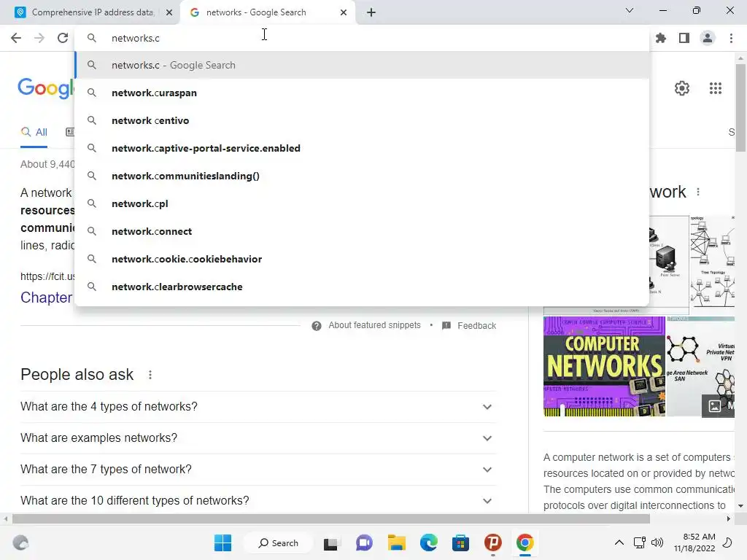
Task: Expand What are the 4 types of networks
Action: 258,407
